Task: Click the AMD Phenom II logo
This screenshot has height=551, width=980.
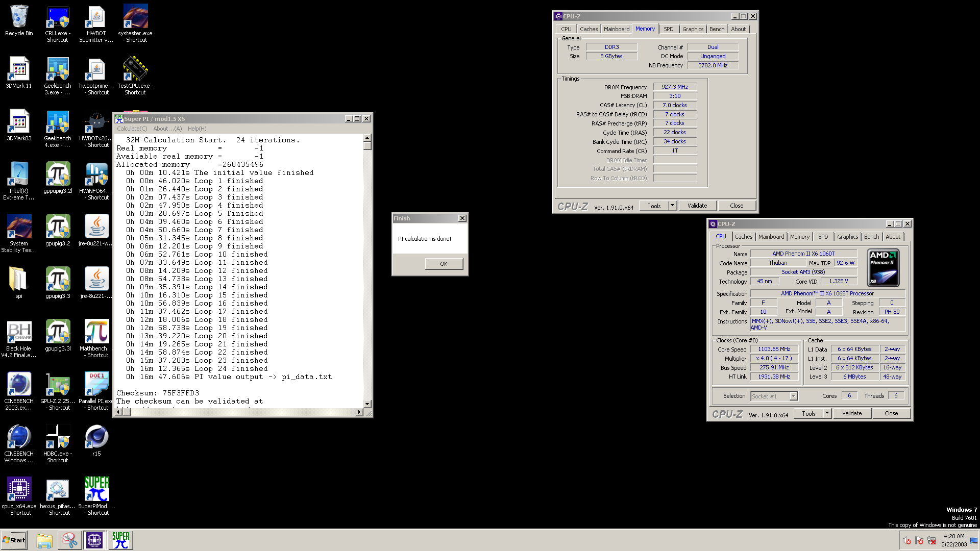Action: click(883, 268)
